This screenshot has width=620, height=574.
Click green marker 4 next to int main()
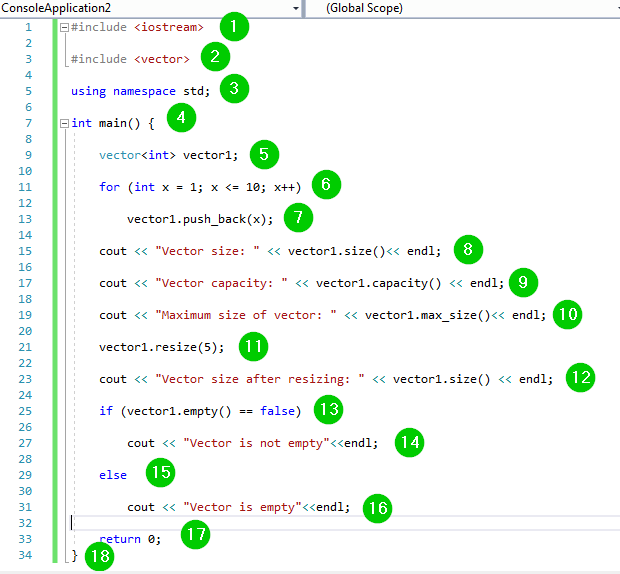click(181, 119)
